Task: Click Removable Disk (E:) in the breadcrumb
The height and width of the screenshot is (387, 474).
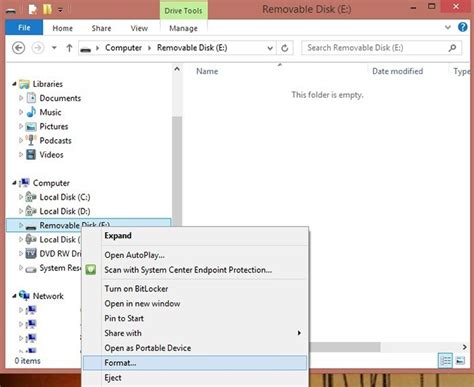Action: point(192,48)
